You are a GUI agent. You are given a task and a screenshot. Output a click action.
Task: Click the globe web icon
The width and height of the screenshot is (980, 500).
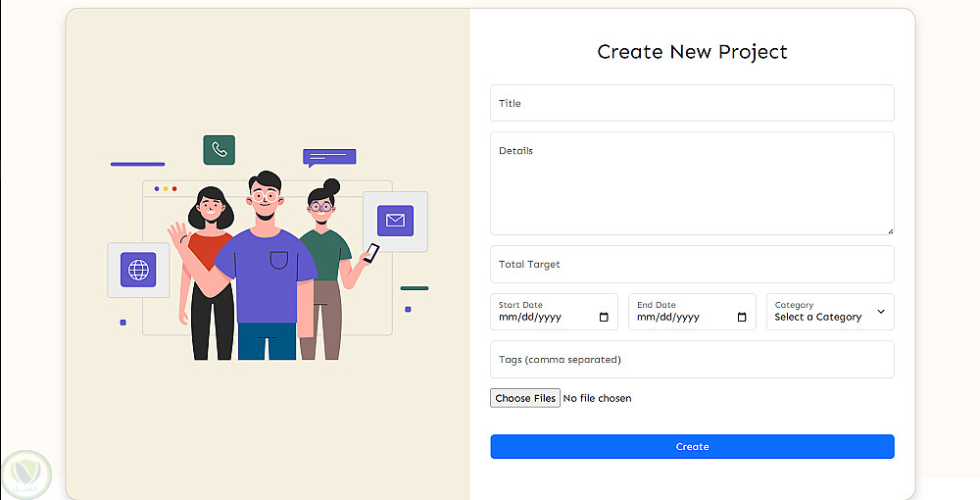click(138, 270)
